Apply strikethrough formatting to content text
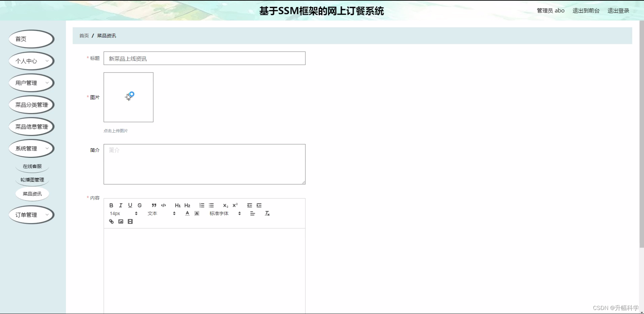644x314 pixels. pos(139,205)
